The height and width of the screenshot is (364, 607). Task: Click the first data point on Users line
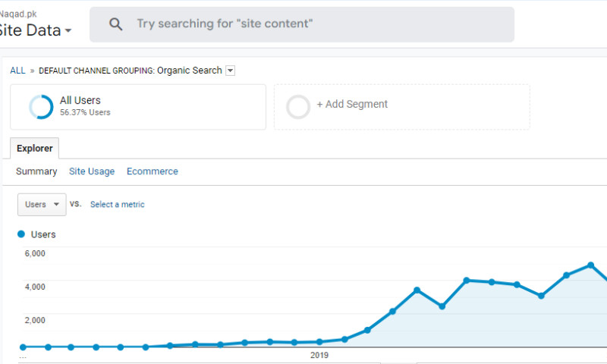pos(23,347)
